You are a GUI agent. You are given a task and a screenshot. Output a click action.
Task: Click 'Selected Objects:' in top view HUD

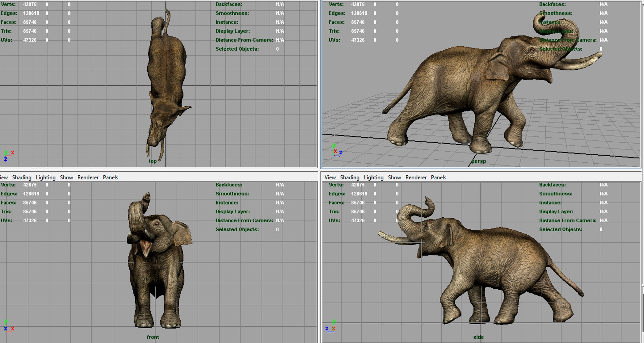pos(237,49)
